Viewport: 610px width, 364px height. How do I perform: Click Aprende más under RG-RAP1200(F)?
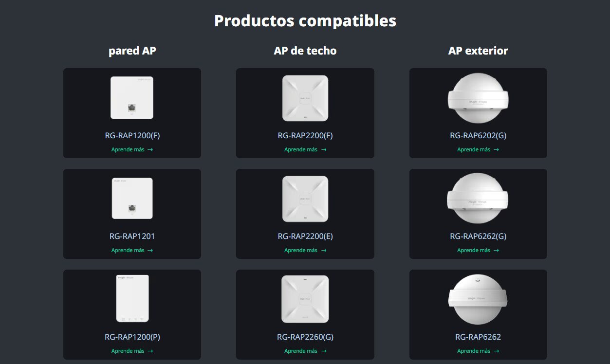(x=132, y=149)
